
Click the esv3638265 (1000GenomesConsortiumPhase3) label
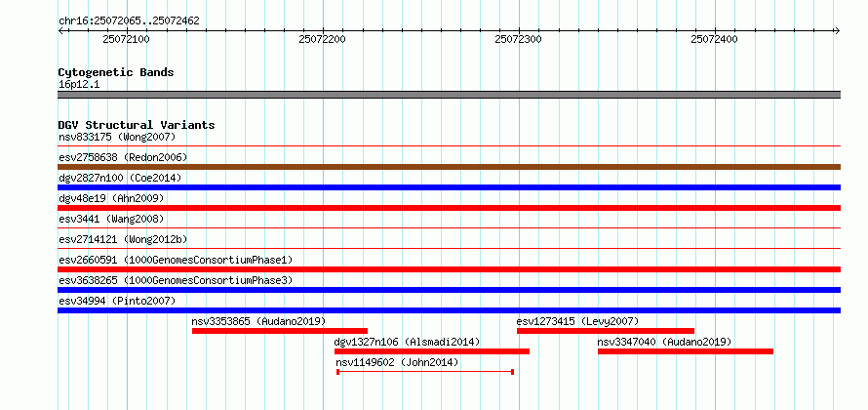pyautogui.click(x=176, y=280)
